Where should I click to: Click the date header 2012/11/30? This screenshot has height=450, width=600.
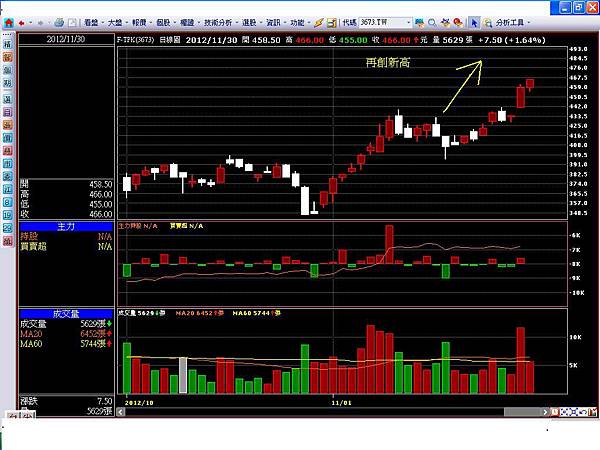66,39
